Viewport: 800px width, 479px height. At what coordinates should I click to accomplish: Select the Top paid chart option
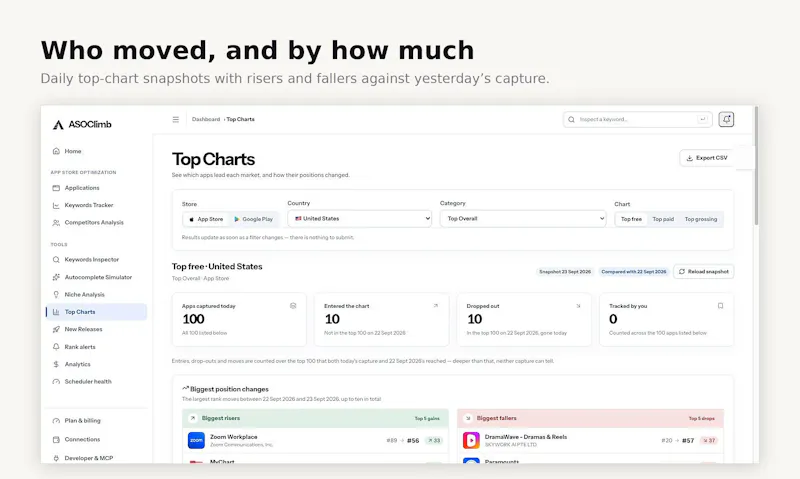[663, 219]
